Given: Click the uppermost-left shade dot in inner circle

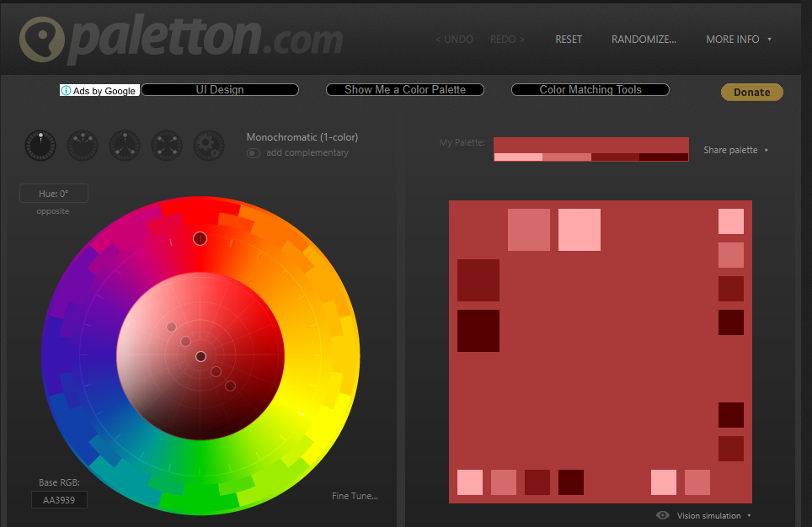Looking at the screenshot, I should coord(171,327).
